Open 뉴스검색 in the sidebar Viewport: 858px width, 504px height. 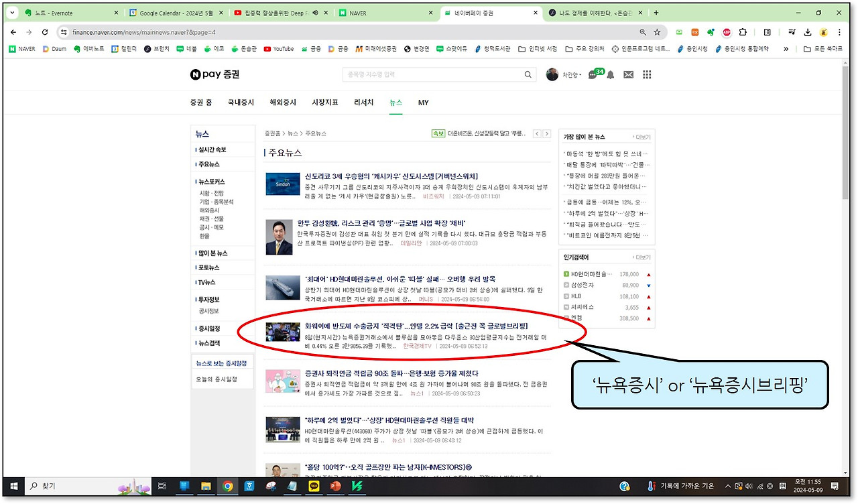(x=208, y=343)
